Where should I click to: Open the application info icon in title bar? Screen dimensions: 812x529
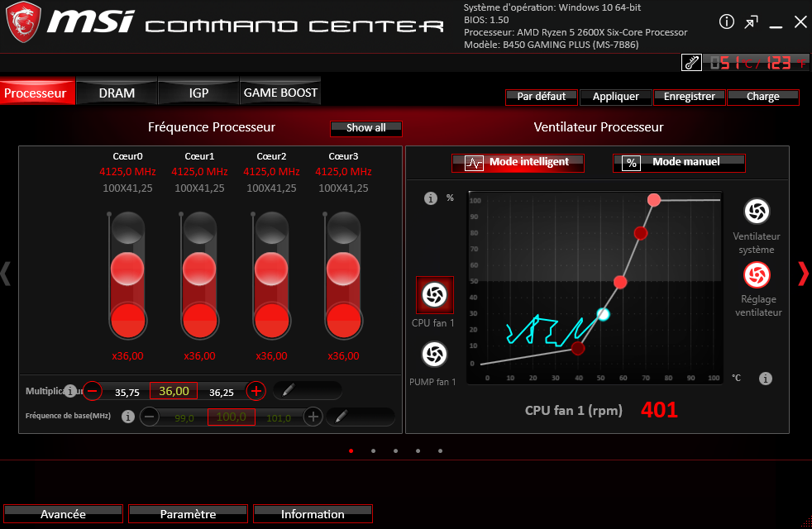tap(727, 21)
